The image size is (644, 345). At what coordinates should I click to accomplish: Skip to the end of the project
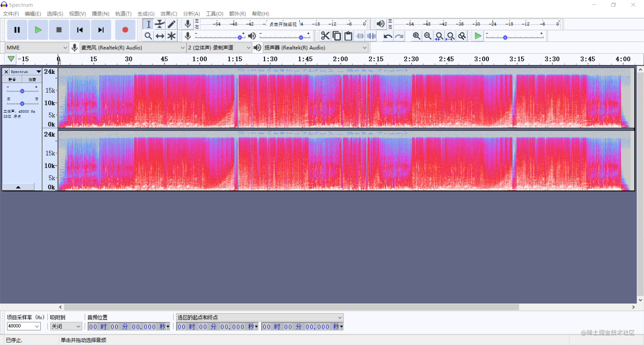tap(101, 30)
